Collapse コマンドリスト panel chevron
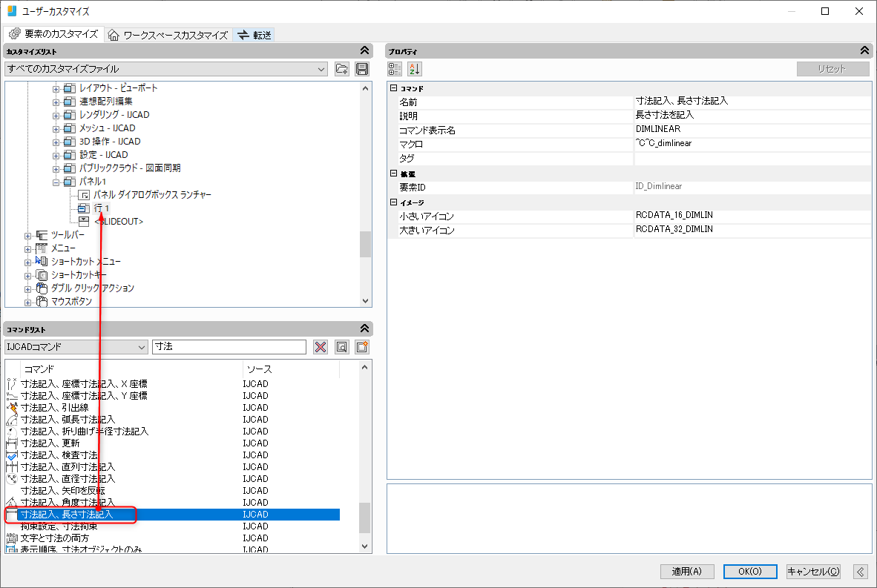Image resolution: width=877 pixels, height=588 pixels. [364, 328]
